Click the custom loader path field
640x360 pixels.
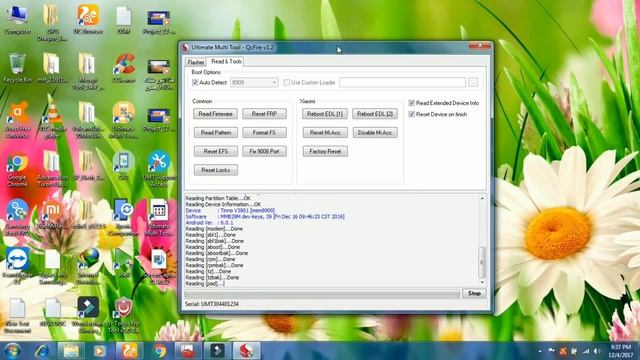402,82
